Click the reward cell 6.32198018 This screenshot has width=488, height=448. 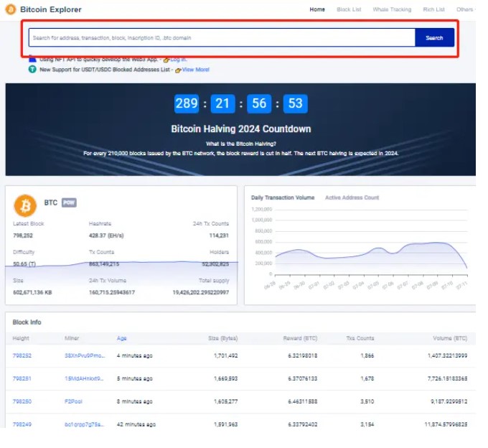[x=303, y=355]
